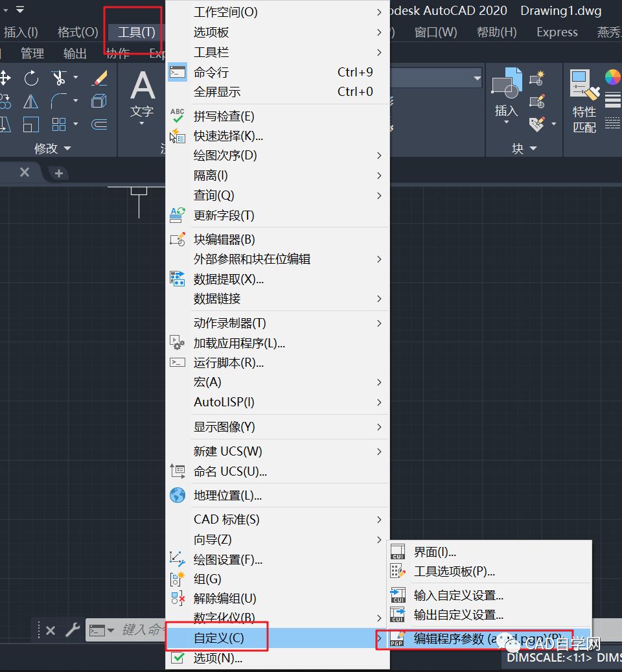Select the Fillet tool icon
Screen dimensions: 622x672
[59, 102]
